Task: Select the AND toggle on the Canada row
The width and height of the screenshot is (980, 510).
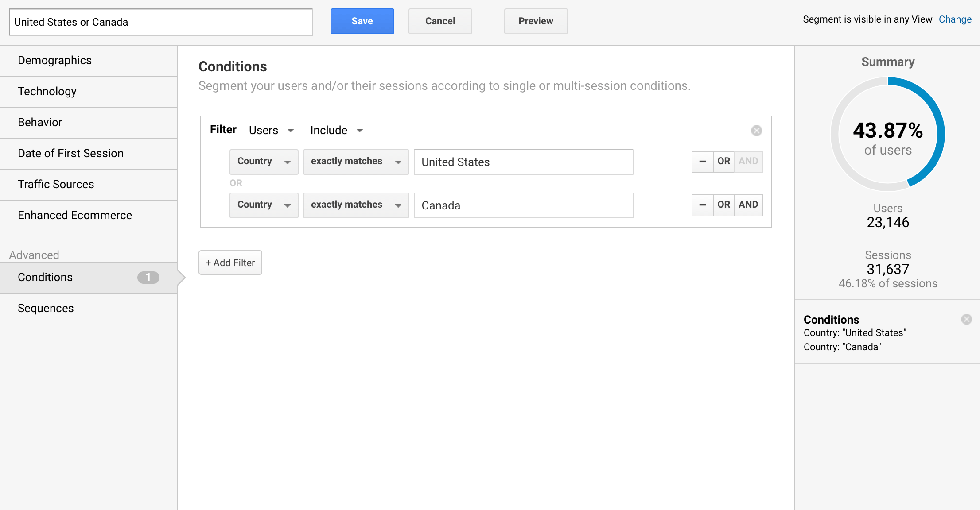Action: pyautogui.click(x=748, y=205)
